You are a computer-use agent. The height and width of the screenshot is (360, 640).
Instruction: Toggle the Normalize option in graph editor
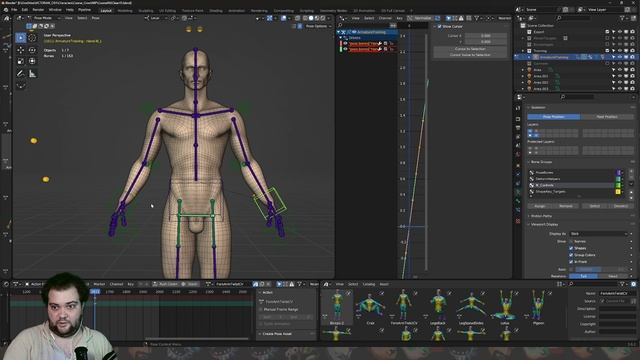point(420,18)
